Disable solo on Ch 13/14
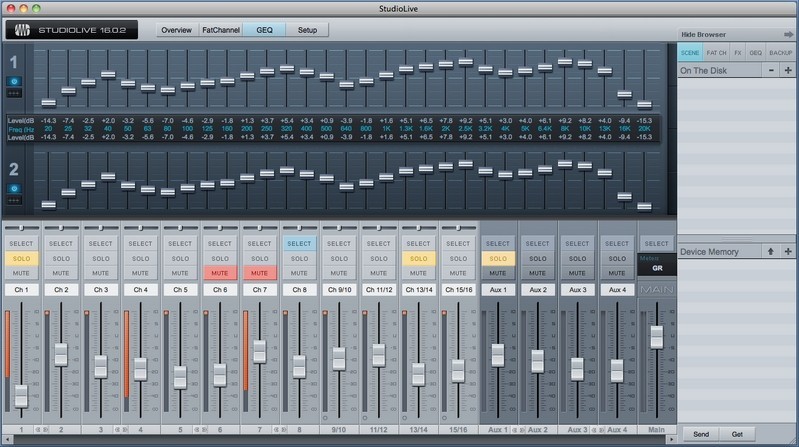The width and height of the screenshot is (799, 447). (x=418, y=258)
